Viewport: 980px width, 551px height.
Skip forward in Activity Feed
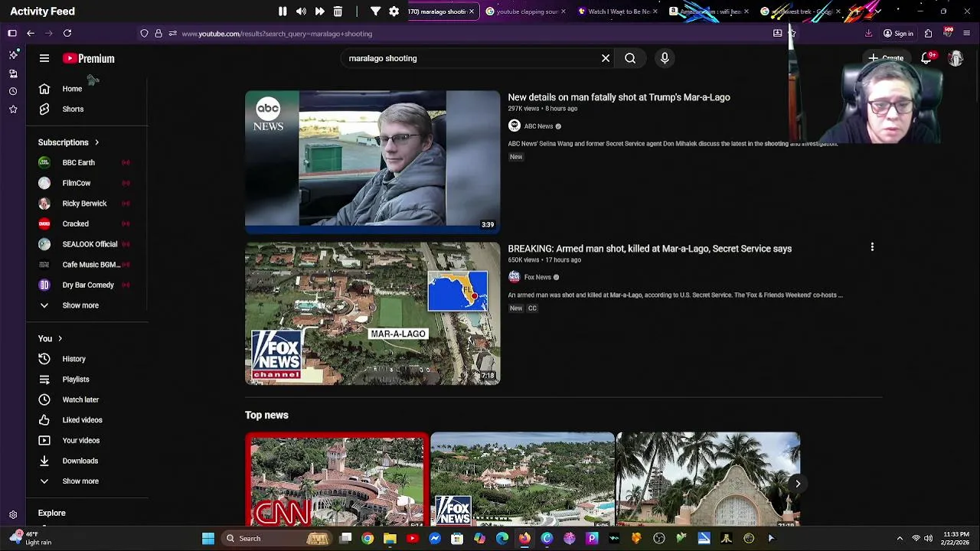point(319,11)
